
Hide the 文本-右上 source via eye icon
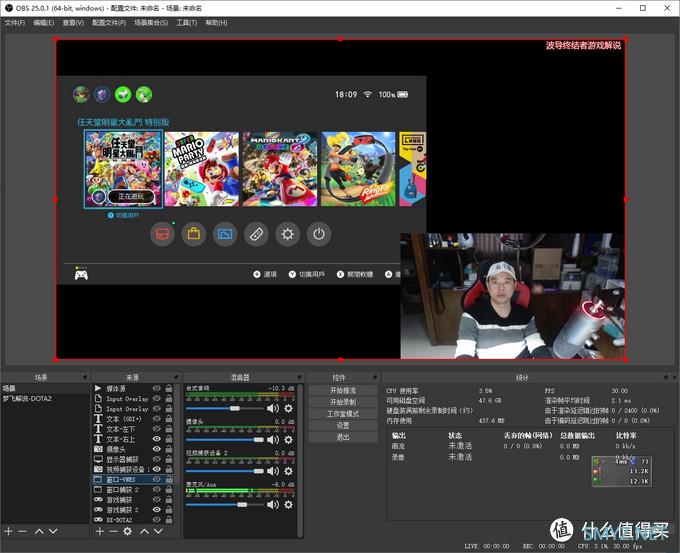pyautogui.click(x=157, y=439)
